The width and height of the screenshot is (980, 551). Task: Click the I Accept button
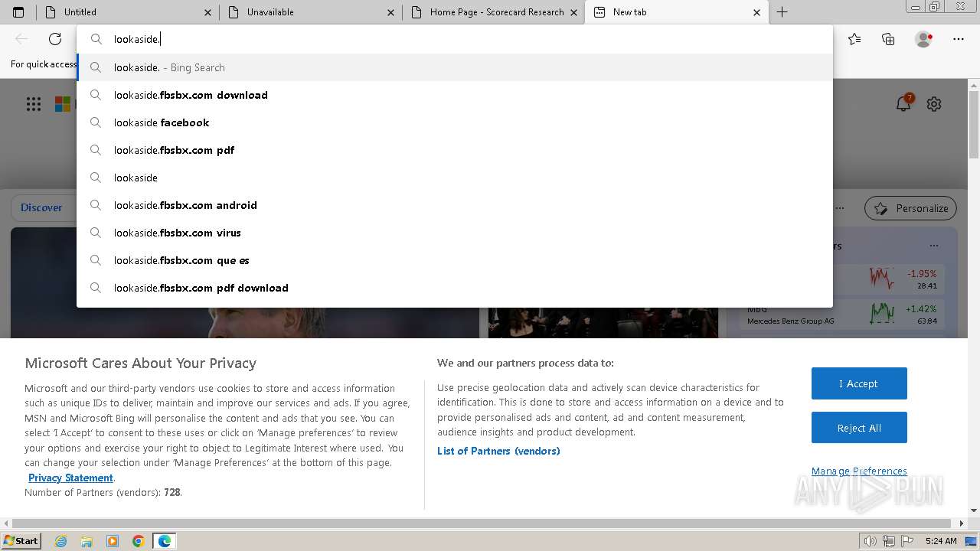point(859,383)
